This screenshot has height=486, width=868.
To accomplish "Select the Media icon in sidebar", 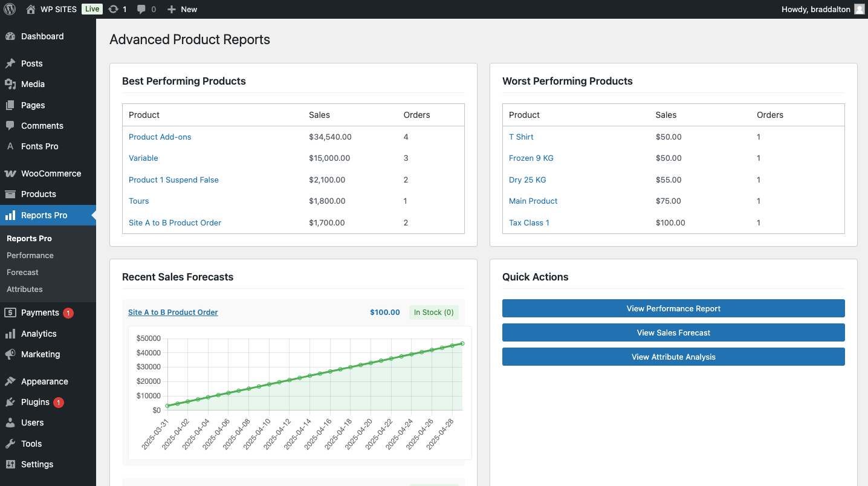I will 10,84.
